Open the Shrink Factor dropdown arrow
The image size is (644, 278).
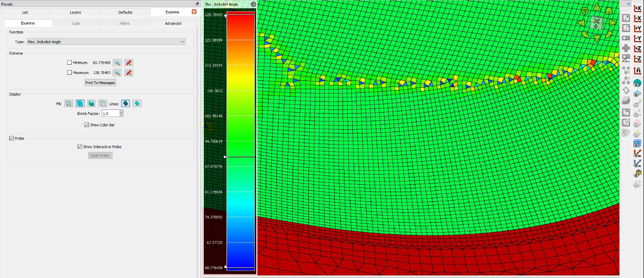click(121, 114)
